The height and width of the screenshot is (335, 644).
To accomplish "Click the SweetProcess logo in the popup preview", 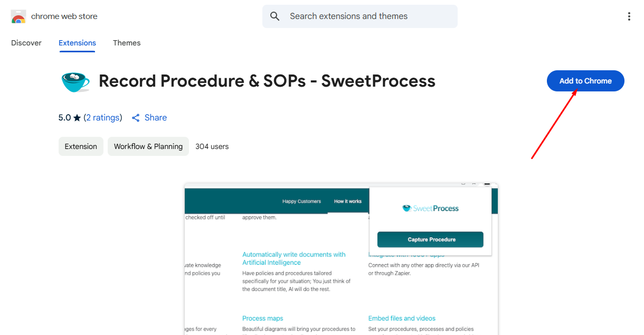I will (x=430, y=208).
